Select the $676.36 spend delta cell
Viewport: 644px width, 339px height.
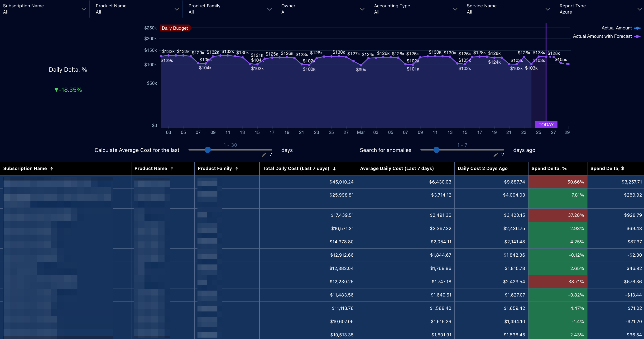(615, 282)
